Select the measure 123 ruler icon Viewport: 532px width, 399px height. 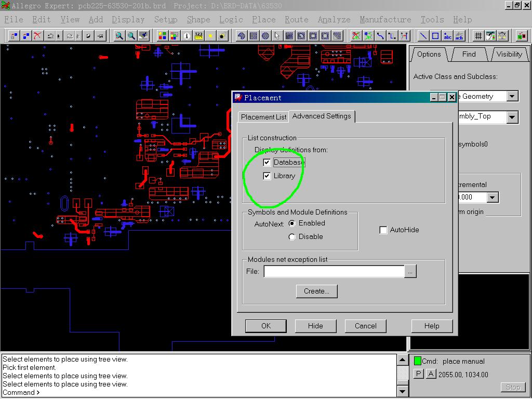click(x=198, y=36)
